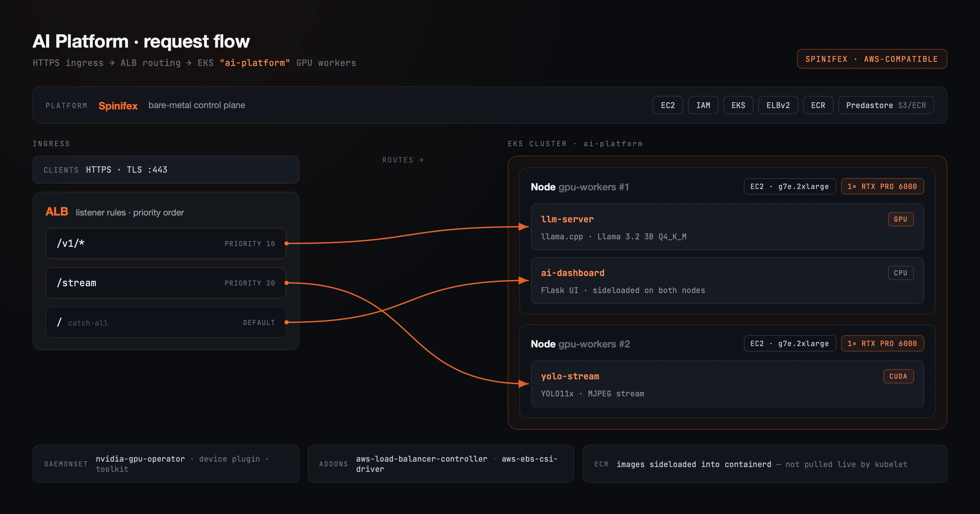Open the Predastore S3/ECR chip
980x514 pixels.
click(886, 105)
